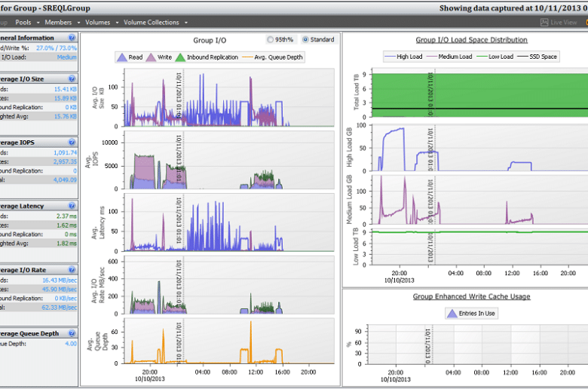Click the Live View icon
This screenshot has width=588, height=389.
[544, 23]
